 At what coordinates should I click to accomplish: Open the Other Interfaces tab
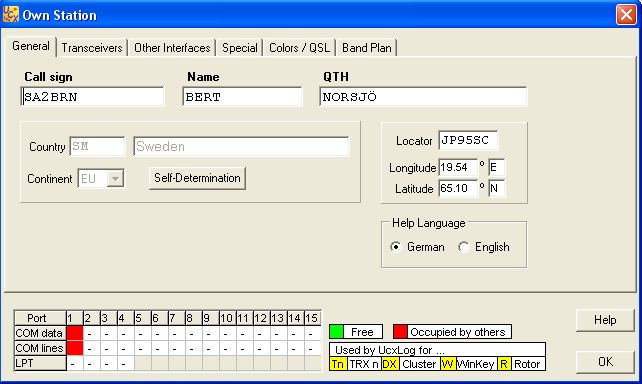click(172, 48)
